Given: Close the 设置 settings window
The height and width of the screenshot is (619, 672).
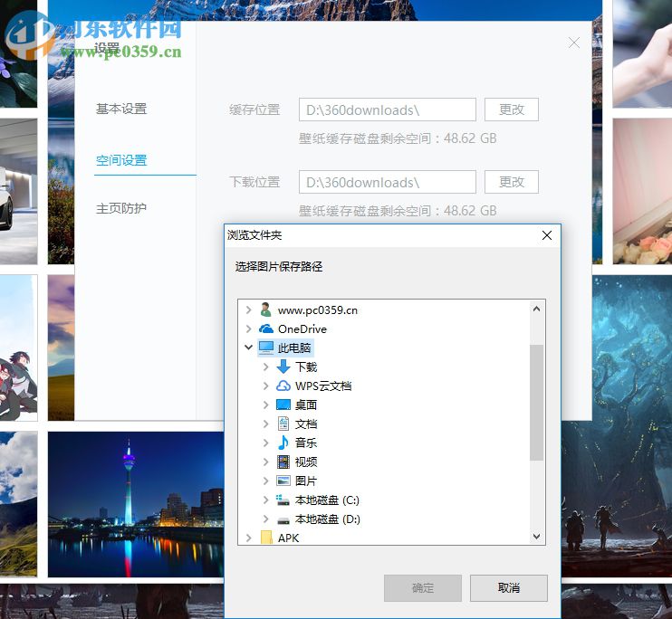Looking at the screenshot, I should point(574,43).
